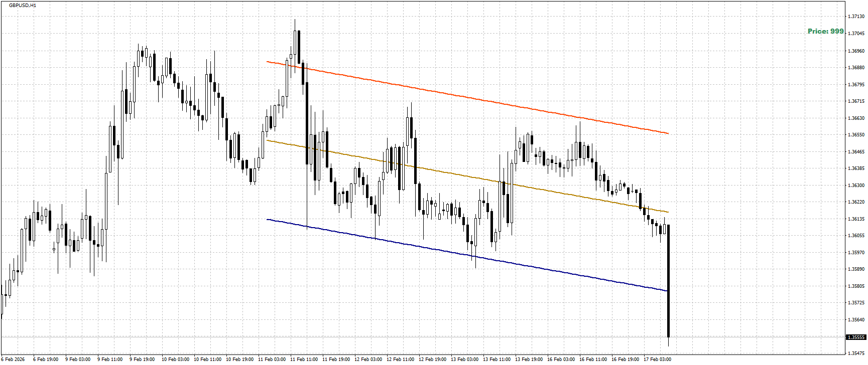868x365 pixels.
Task: Select the dark blue lower channel trendline
Action: 467,255
